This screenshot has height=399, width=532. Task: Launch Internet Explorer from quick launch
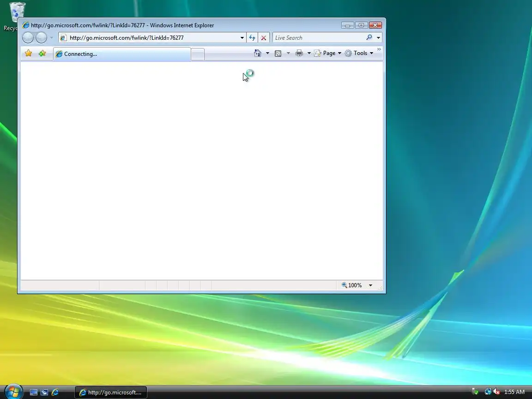(x=55, y=393)
